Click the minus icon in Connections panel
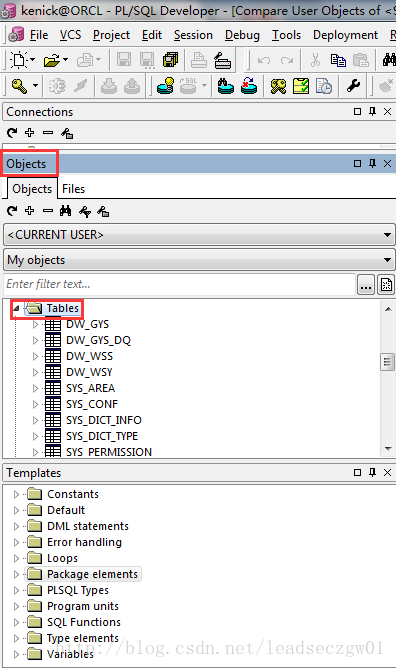Viewport: 396px width, 668px height. pos(48,133)
